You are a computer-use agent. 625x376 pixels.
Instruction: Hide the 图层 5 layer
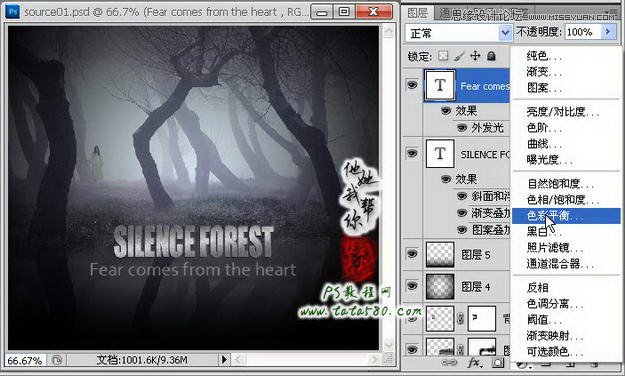click(412, 254)
